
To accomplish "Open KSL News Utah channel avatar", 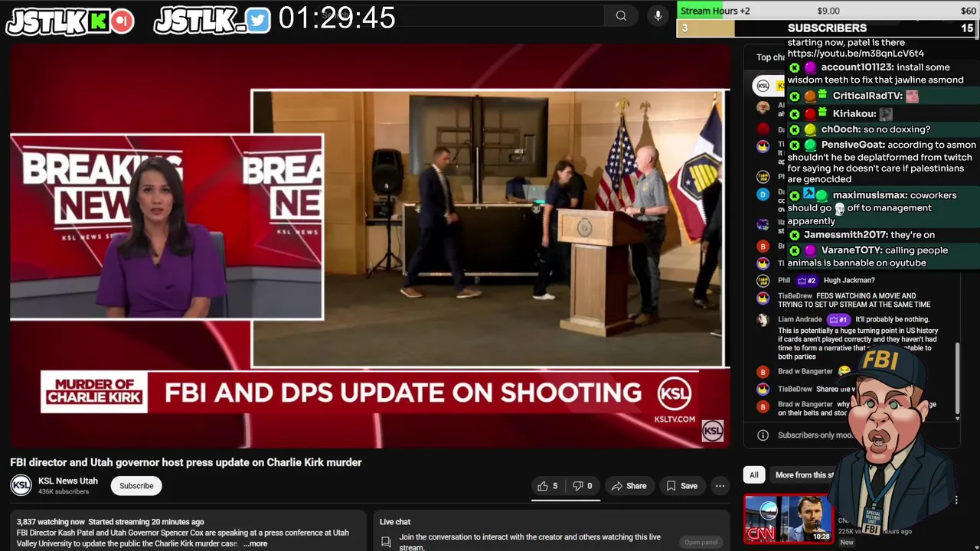I will pos(21,485).
